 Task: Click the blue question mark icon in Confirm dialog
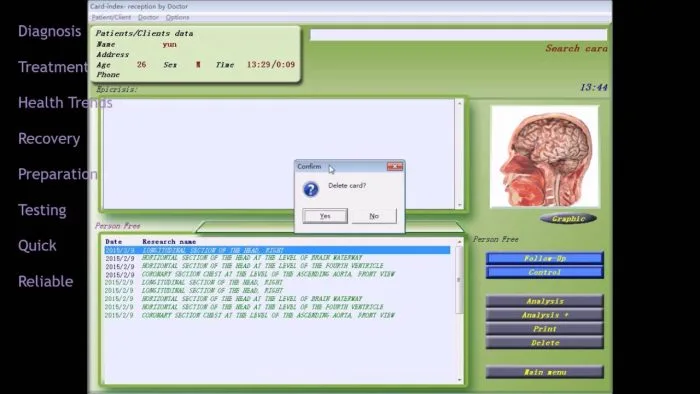[x=311, y=189]
